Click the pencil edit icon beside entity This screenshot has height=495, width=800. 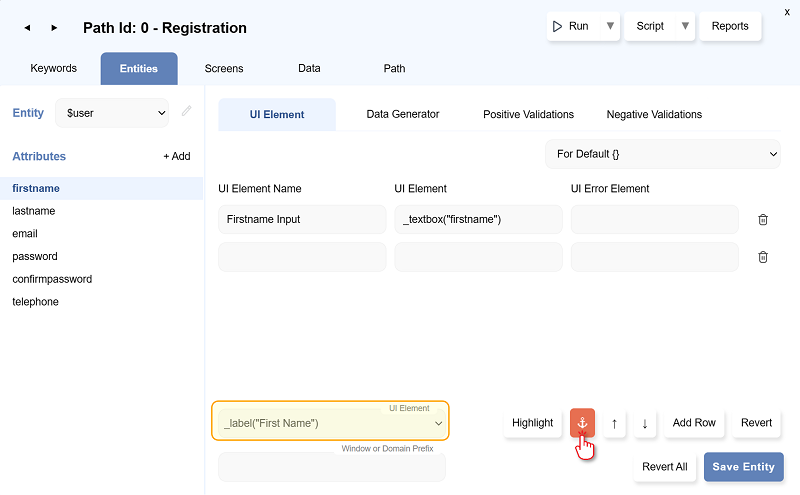coord(186,112)
